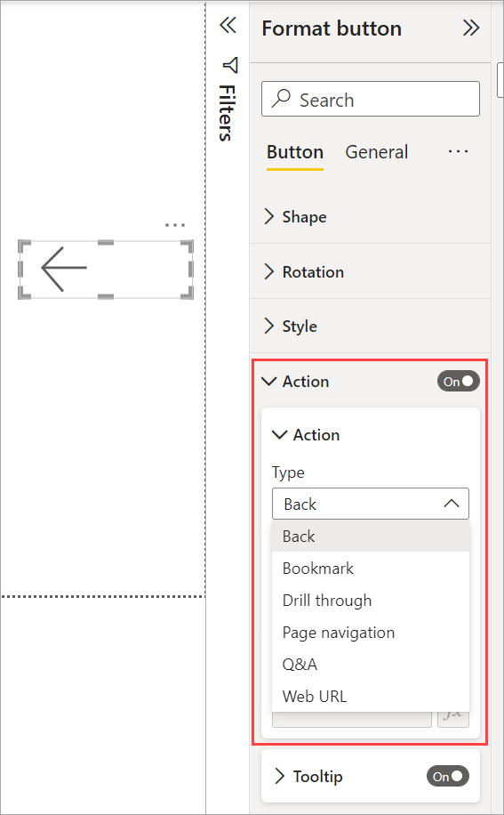This screenshot has height=815, width=504.
Task: Click into the Search field
Action: tap(371, 99)
